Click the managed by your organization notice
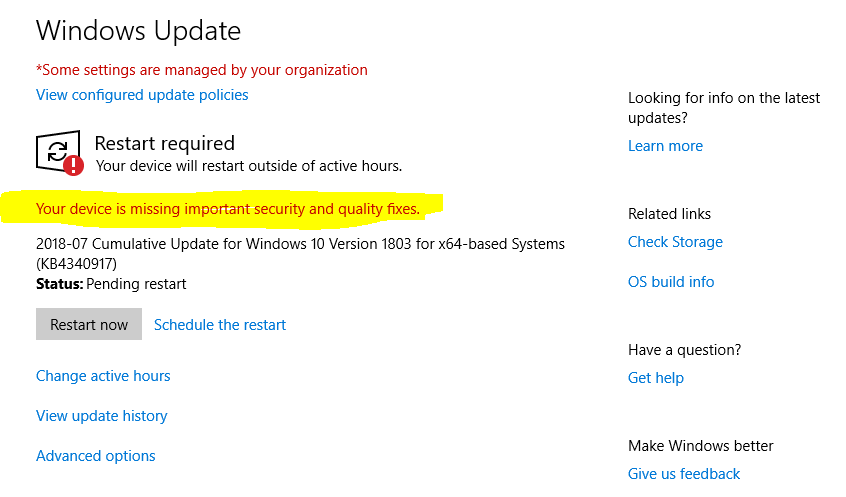 coord(202,70)
